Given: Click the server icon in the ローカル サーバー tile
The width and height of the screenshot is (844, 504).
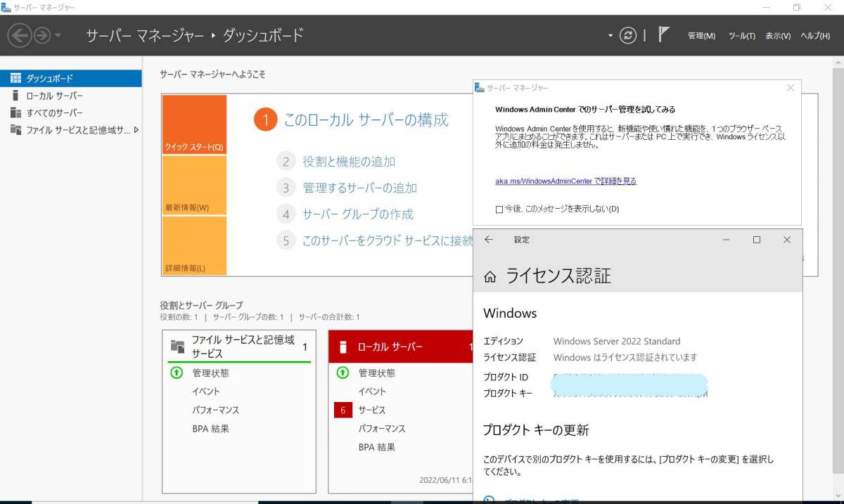Looking at the screenshot, I should [x=343, y=347].
